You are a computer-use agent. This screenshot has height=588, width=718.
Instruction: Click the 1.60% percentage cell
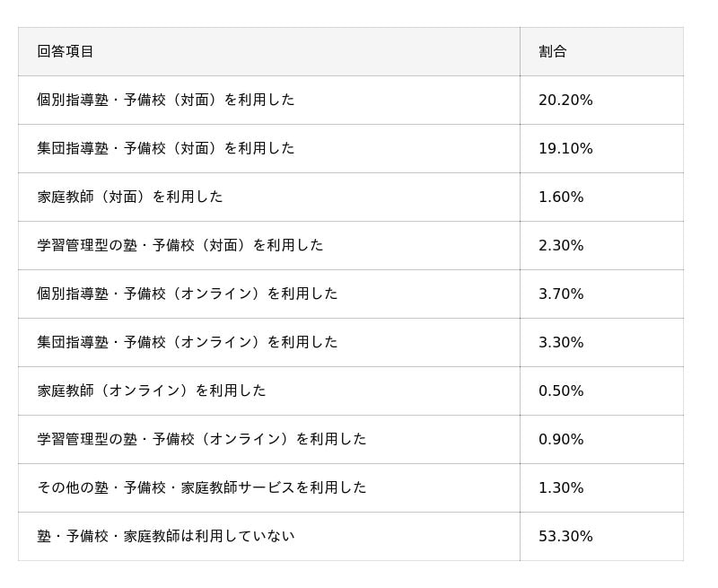tap(561, 197)
